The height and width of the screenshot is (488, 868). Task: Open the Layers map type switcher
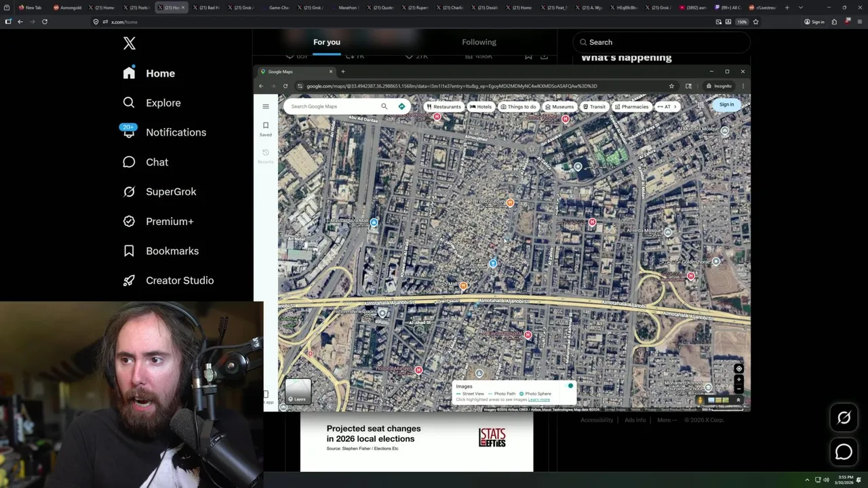[x=298, y=391]
